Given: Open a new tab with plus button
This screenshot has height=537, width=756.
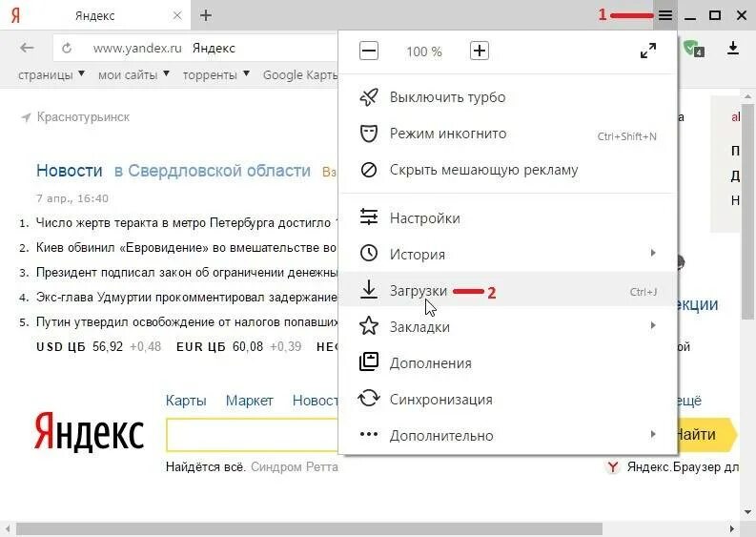Looking at the screenshot, I should 206,15.
